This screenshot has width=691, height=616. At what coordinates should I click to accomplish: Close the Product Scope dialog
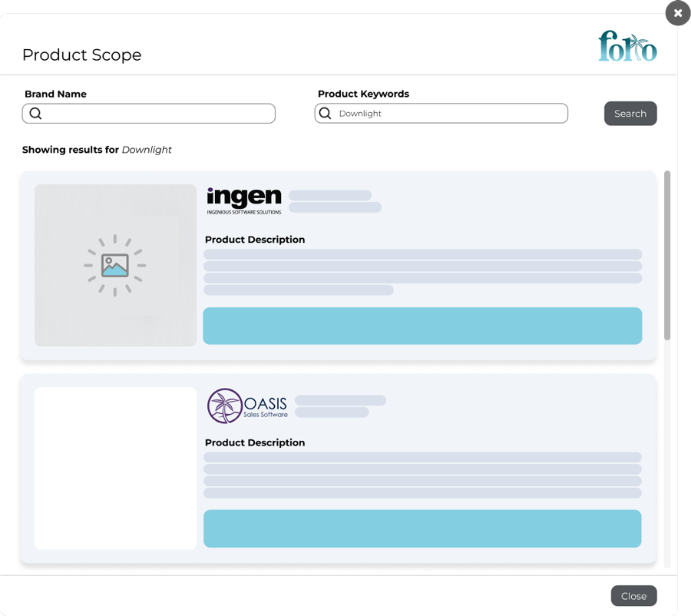click(633, 596)
